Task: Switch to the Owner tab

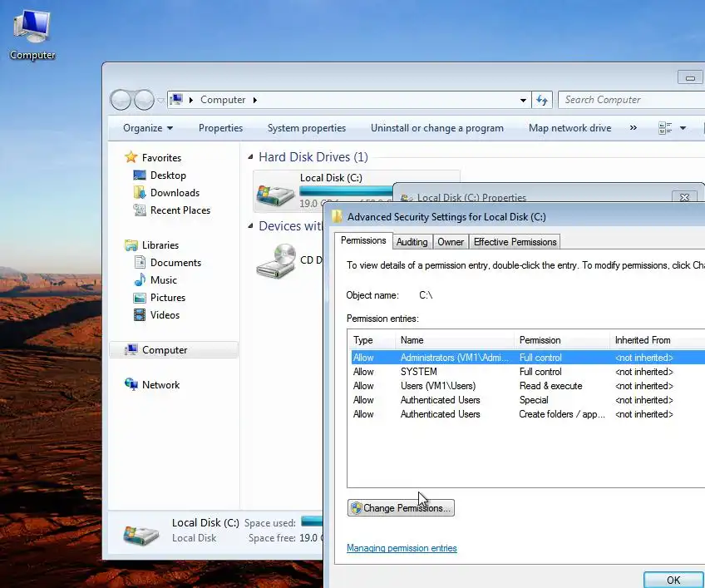Action: click(451, 241)
